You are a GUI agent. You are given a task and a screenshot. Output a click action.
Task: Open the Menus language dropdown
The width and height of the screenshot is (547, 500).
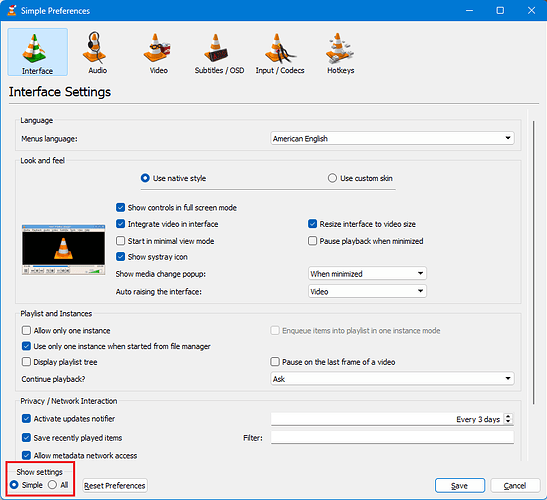tap(392, 138)
